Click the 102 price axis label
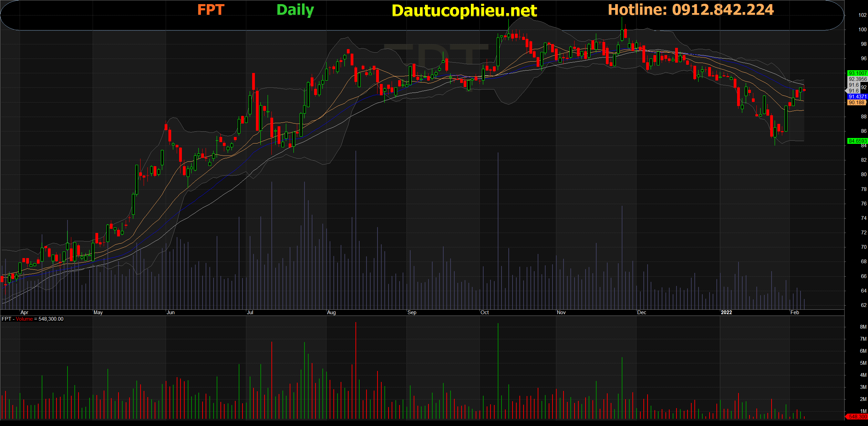 pyautogui.click(x=862, y=15)
